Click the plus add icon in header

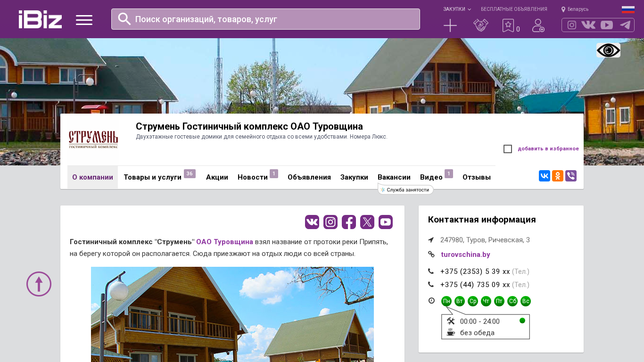point(450,25)
